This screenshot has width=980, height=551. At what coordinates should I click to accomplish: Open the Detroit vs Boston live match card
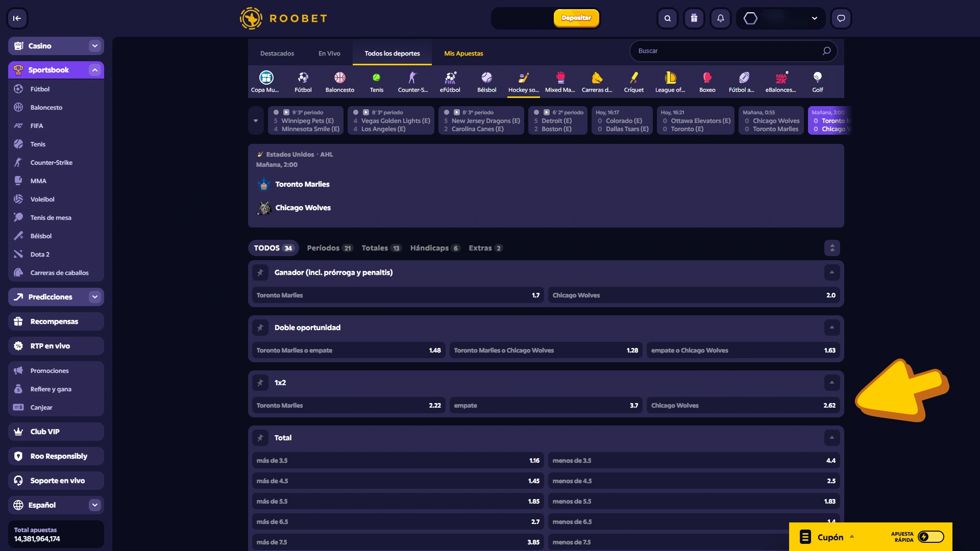click(557, 121)
